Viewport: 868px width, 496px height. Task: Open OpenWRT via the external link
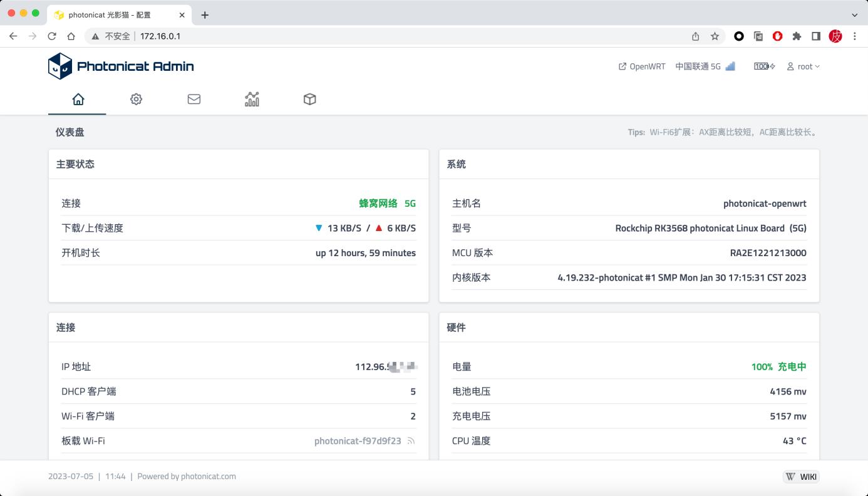tap(642, 66)
